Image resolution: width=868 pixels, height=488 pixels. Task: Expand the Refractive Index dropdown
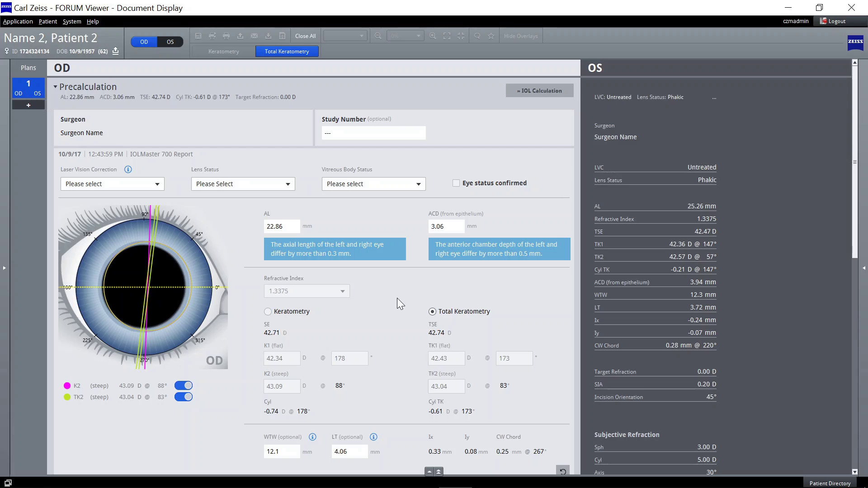point(306,291)
